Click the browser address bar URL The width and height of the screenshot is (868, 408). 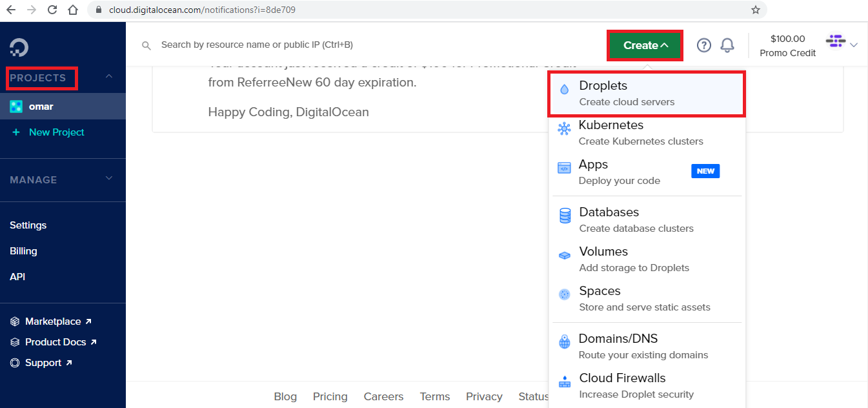203,10
